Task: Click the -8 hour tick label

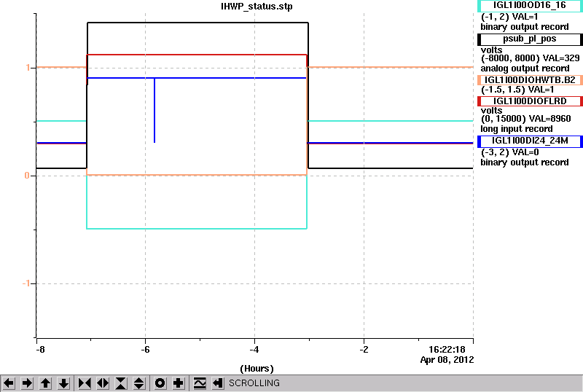Action: point(40,350)
